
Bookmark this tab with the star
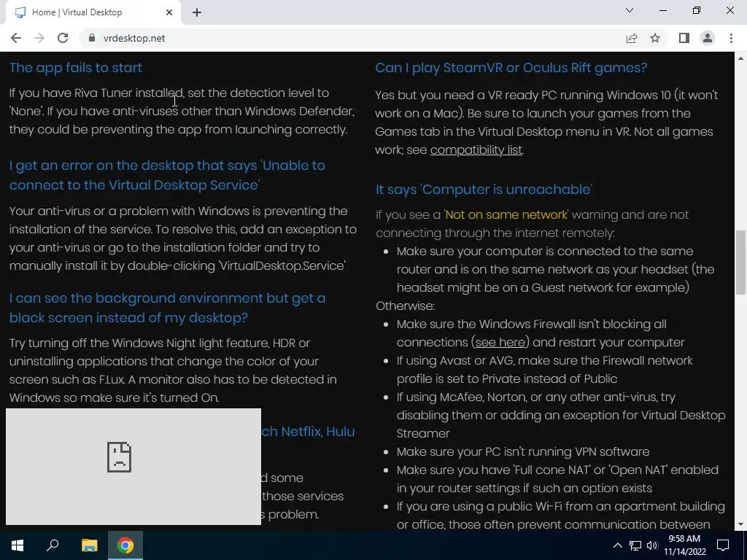pos(655,38)
